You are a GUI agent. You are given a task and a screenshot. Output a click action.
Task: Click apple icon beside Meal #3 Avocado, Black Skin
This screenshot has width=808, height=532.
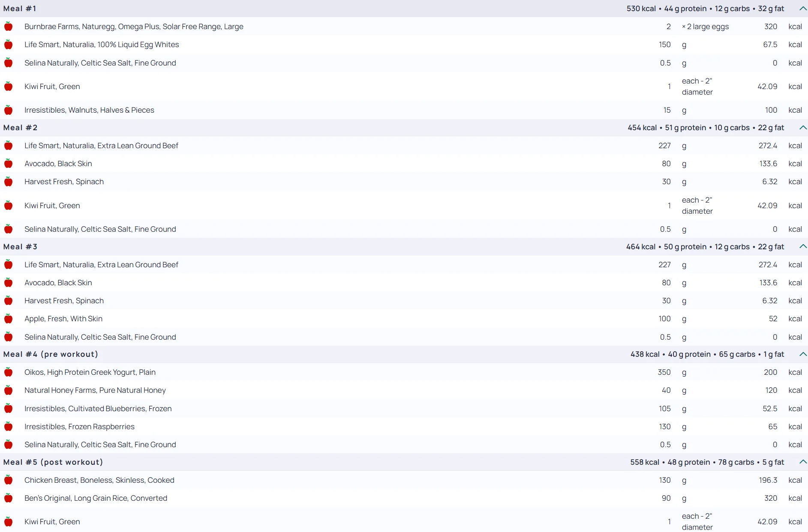tap(8, 283)
